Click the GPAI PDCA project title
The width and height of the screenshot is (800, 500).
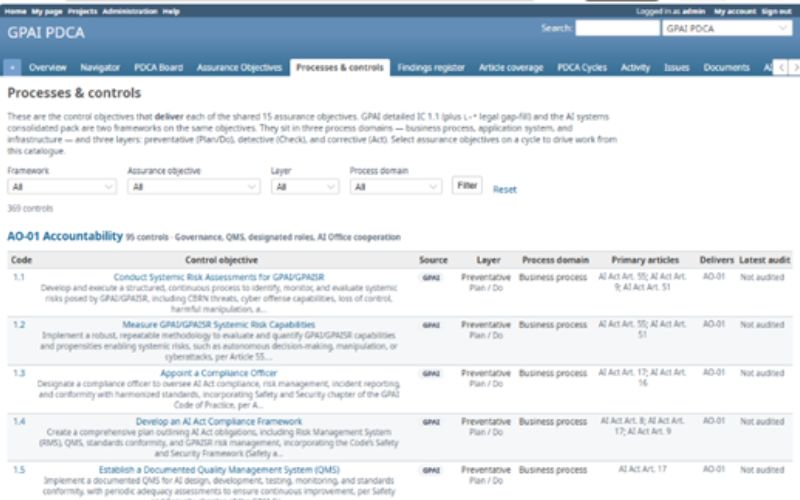click(46, 33)
